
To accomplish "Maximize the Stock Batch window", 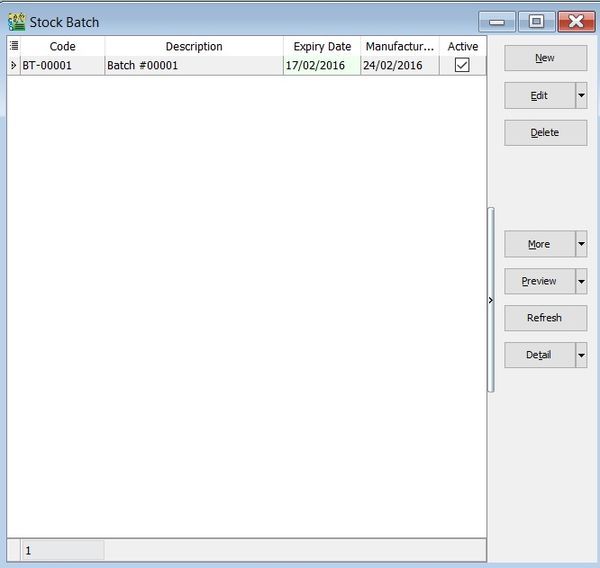I will point(537,21).
